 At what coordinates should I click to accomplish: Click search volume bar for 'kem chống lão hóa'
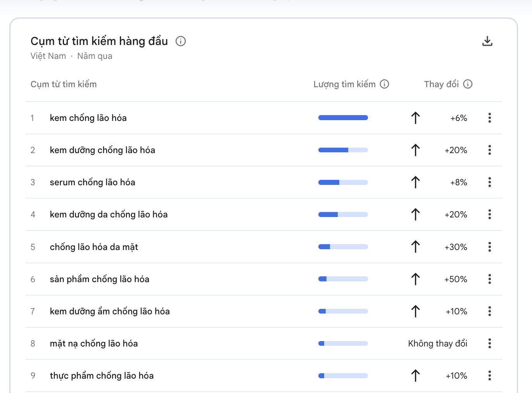coord(343,118)
